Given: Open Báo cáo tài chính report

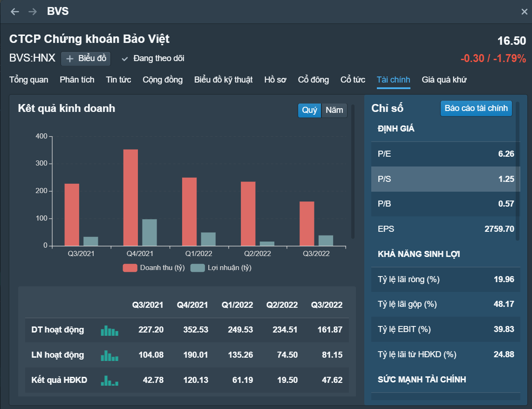Looking at the screenshot, I should [476, 108].
